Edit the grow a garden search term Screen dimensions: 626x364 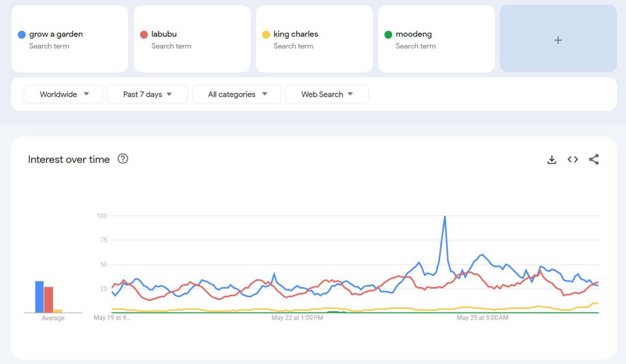70,39
